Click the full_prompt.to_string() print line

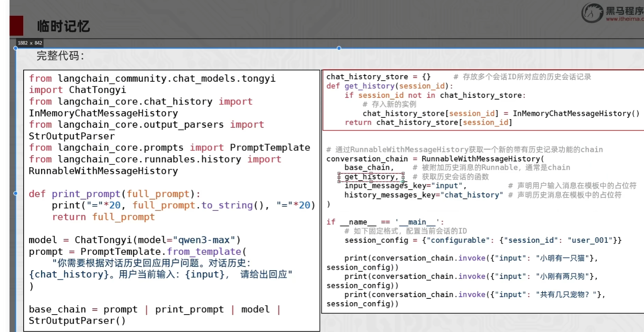pyautogui.click(x=184, y=205)
